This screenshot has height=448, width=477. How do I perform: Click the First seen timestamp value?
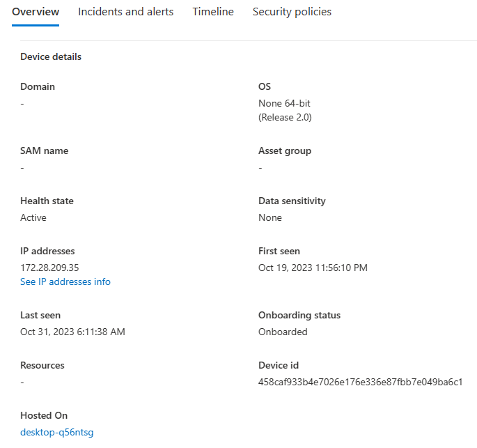click(x=313, y=268)
